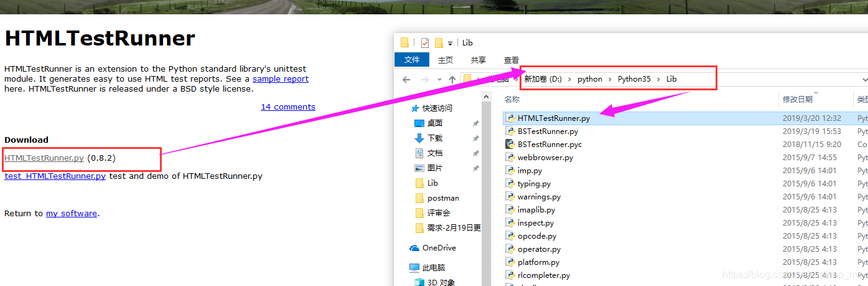Follow the my software link
Viewport: 868px width, 286px height.
pos(72,214)
